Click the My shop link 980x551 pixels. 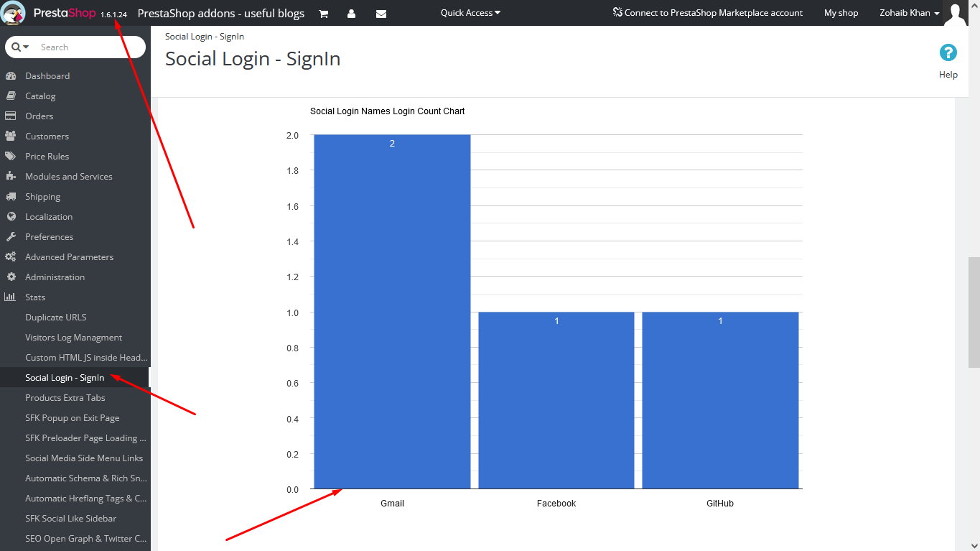[841, 13]
